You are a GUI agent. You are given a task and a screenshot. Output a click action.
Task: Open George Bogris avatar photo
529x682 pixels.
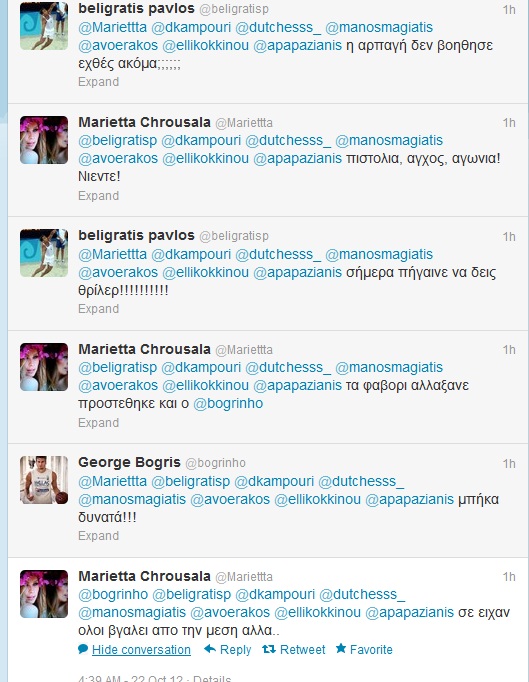[x=44, y=480]
